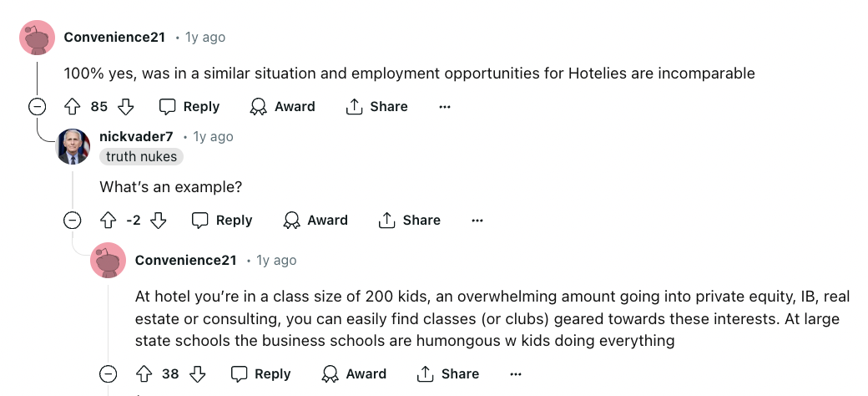Viewport: 868px width, 396px height.
Task: Downvote the comment with 85 points
Action: [x=126, y=107]
